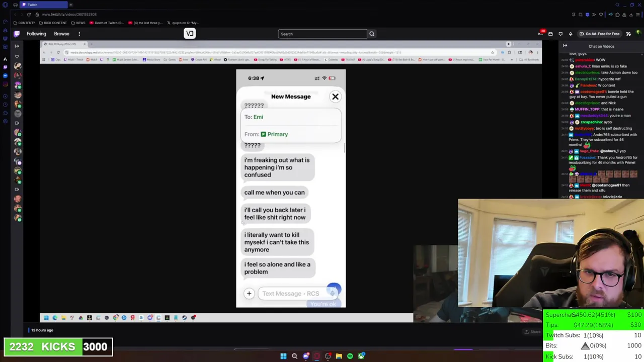
Task: Open Discord from the taskbar
Action: click(305, 356)
